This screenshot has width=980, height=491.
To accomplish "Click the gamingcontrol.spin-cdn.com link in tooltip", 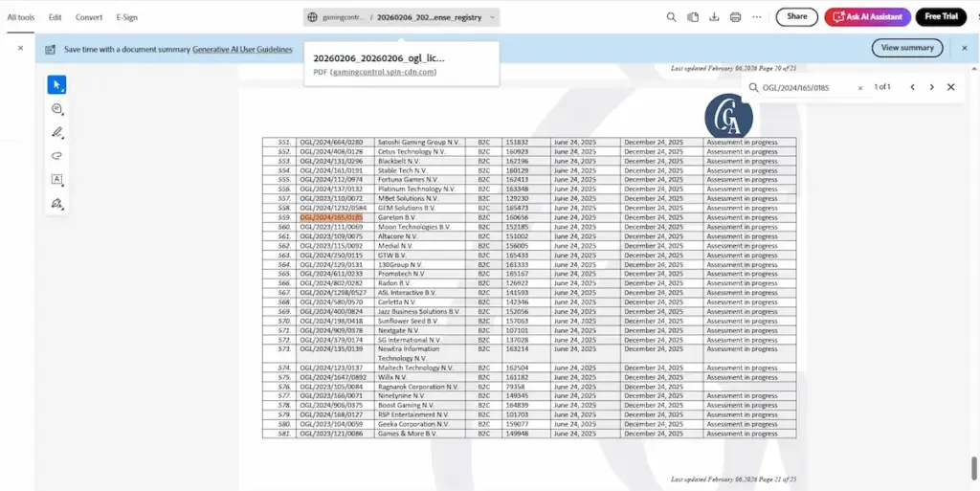I will (x=383, y=72).
